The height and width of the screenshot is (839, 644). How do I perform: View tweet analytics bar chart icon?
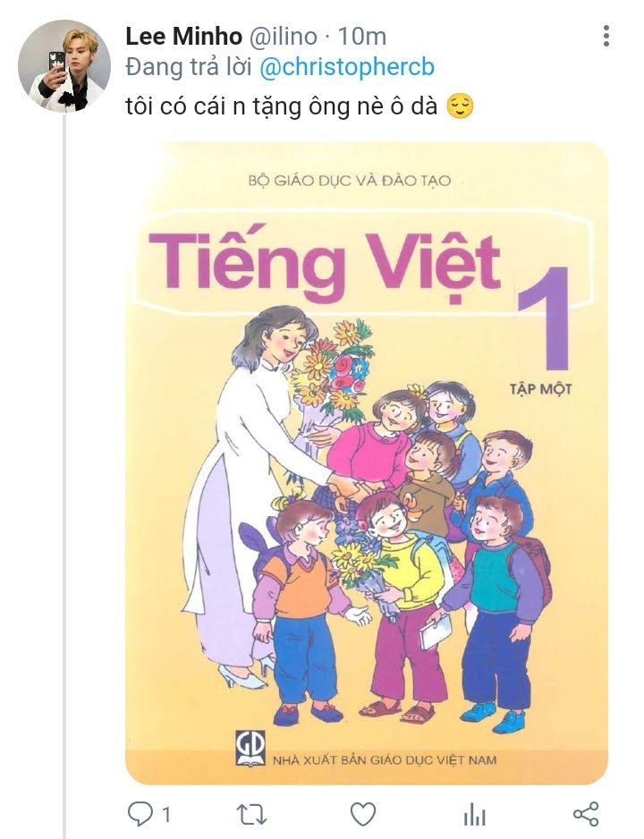pyautogui.click(x=474, y=816)
